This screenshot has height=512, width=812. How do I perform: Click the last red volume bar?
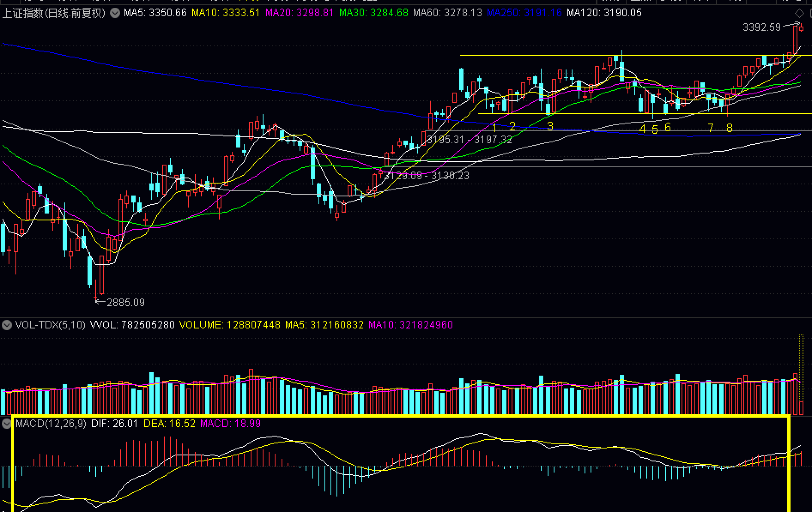801,408
